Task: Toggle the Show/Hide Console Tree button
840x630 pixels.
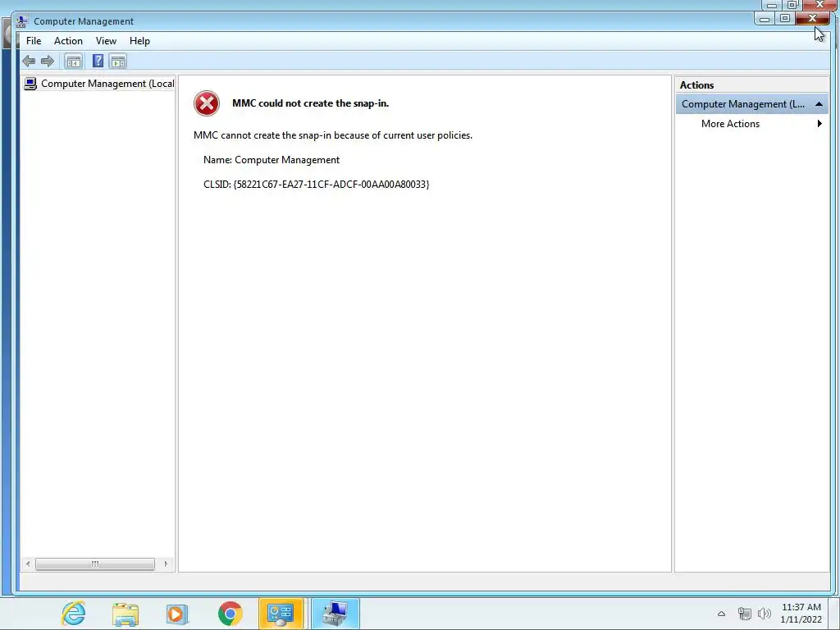Action: pyautogui.click(x=73, y=61)
